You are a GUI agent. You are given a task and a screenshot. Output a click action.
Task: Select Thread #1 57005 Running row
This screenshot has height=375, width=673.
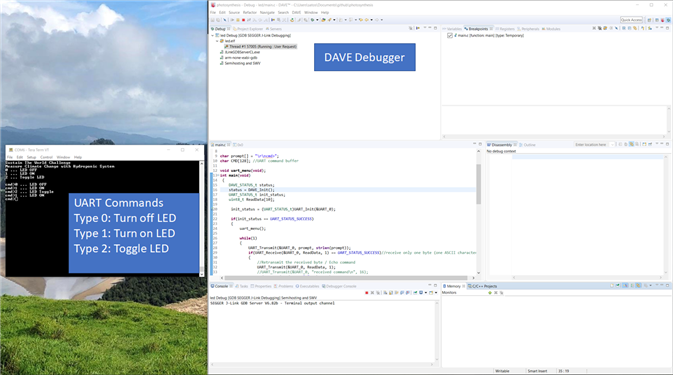point(260,46)
